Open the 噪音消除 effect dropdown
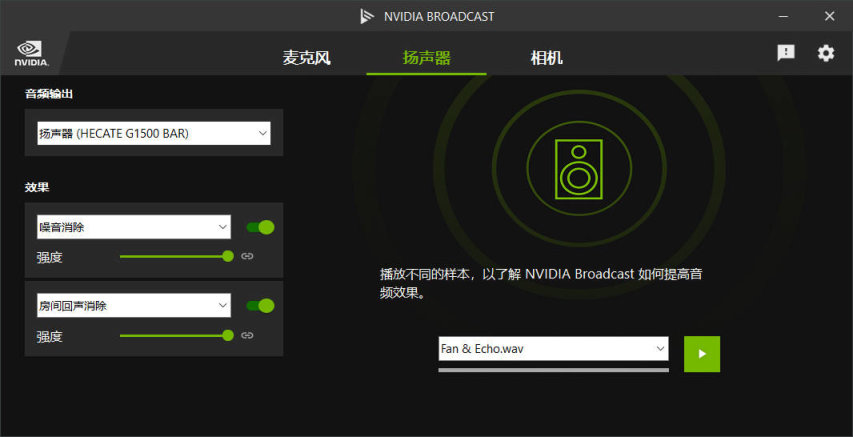 click(x=134, y=227)
